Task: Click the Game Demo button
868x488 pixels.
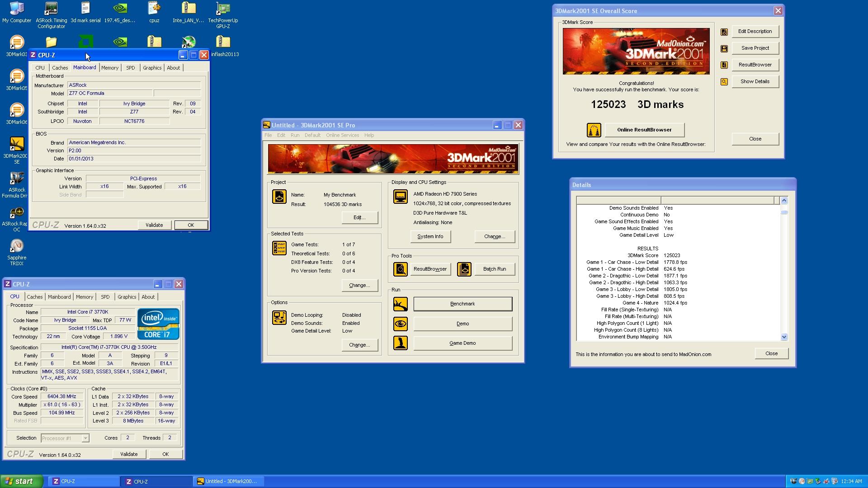Action: point(462,343)
